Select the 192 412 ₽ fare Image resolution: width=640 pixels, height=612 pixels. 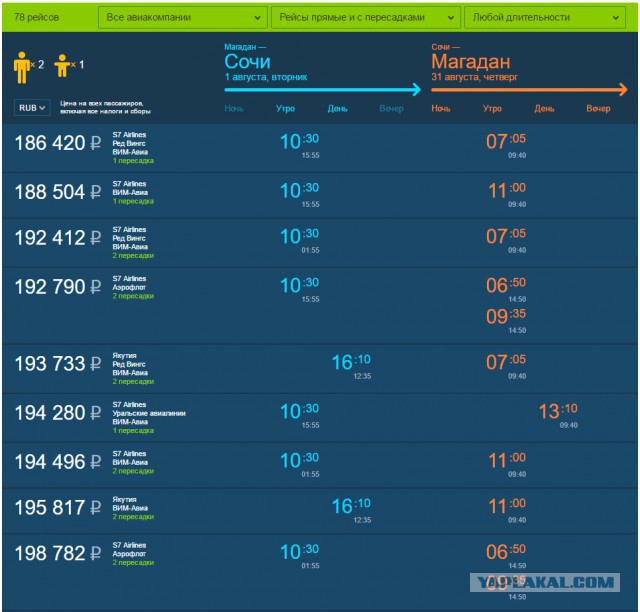(x=58, y=238)
